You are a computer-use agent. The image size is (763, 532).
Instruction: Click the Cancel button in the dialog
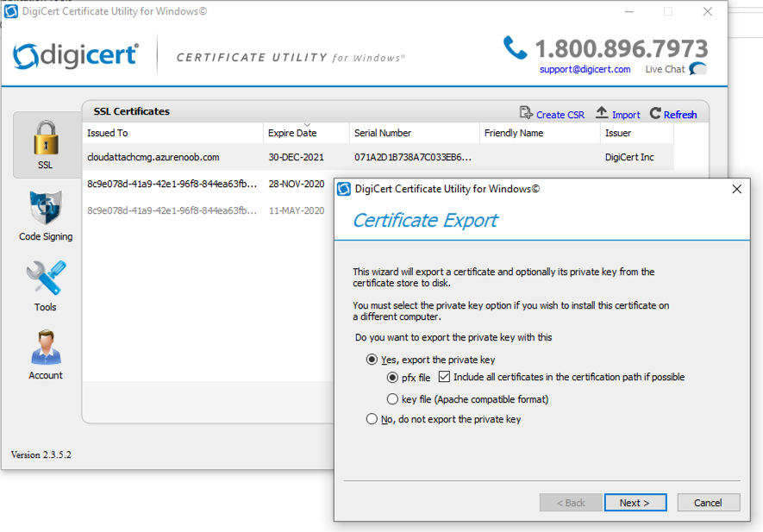[708, 503]
